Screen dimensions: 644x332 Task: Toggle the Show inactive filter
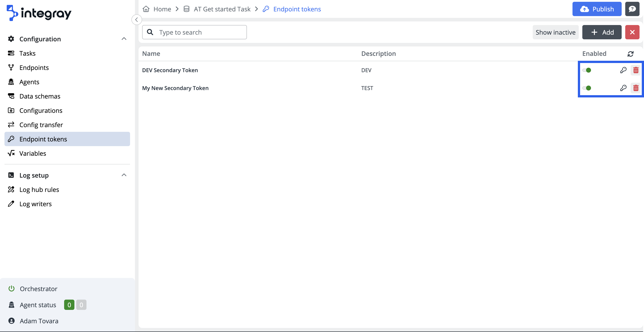[555, 32]
